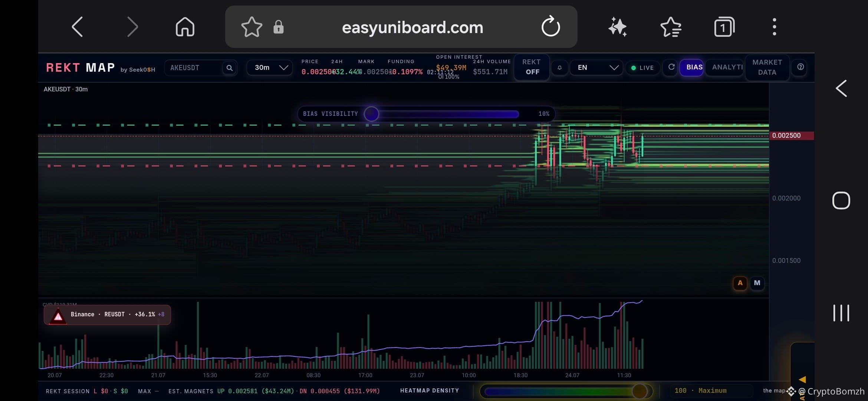Click the 24.07 date on time axis
Viewport: 868px width, 401px height.
pyautogui.click(x=572, y=375)
